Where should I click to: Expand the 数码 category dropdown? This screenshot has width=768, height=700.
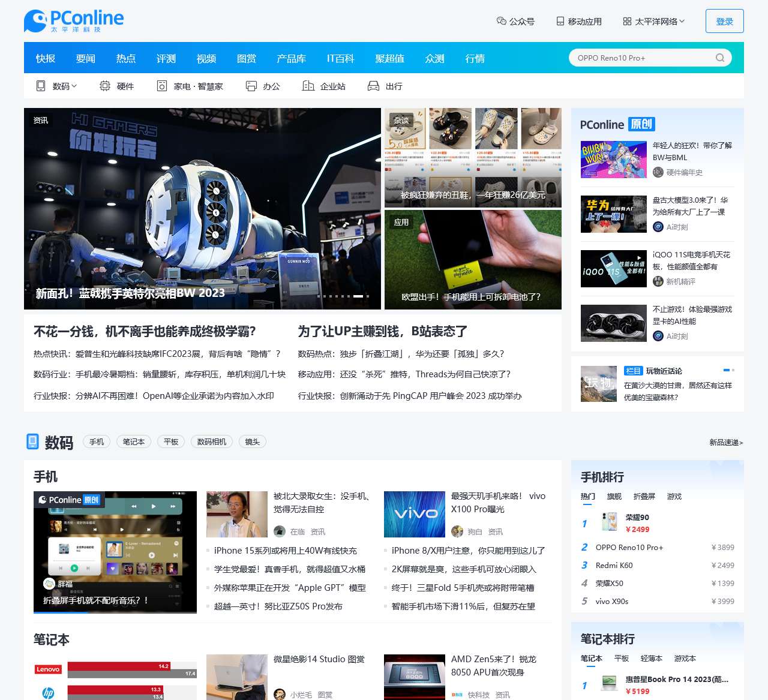tap(57, 86)
